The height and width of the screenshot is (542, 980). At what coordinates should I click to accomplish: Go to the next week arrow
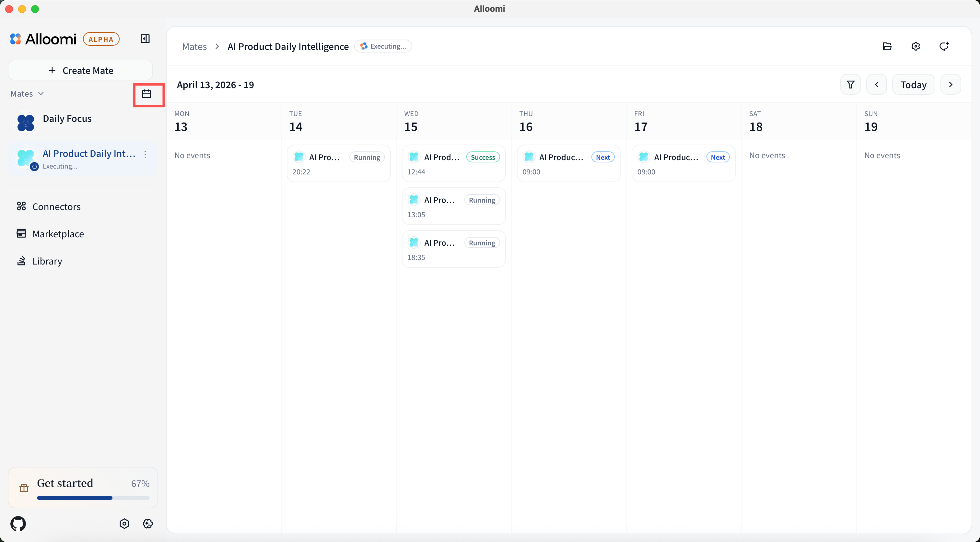[950, 85]
